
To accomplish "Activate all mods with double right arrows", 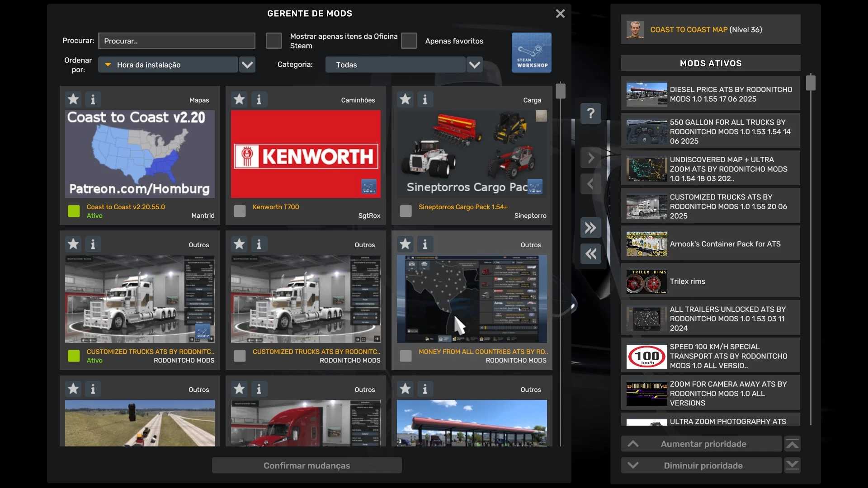I will [x=590, y=228].
